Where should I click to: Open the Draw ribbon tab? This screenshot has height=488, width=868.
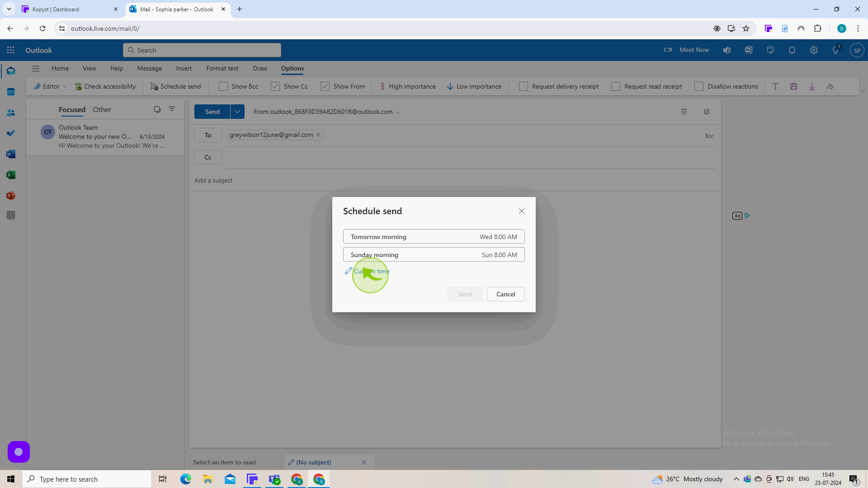point(260,69)
